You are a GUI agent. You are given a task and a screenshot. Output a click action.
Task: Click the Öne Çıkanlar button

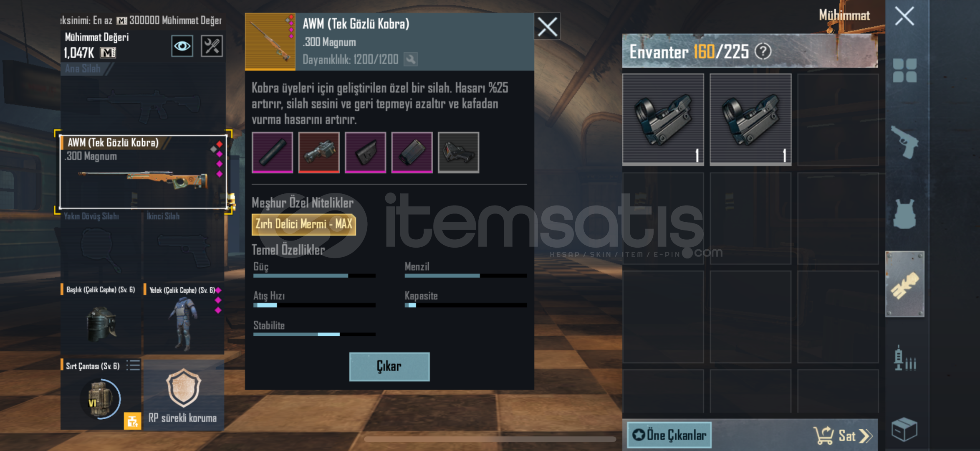[669, 435]
